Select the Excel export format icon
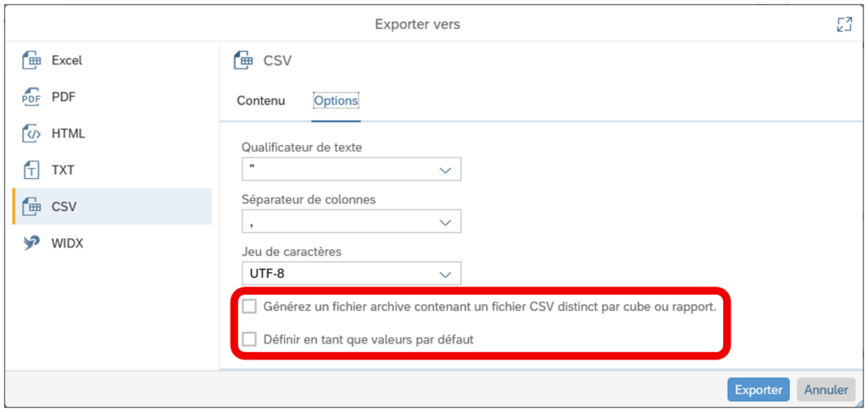This screenshot has width=868, height=412. [x=31, y=60]
